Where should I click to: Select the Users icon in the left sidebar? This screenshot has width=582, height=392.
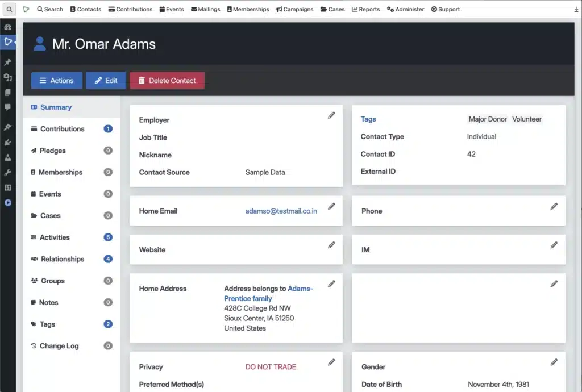[x=9, y=157]
